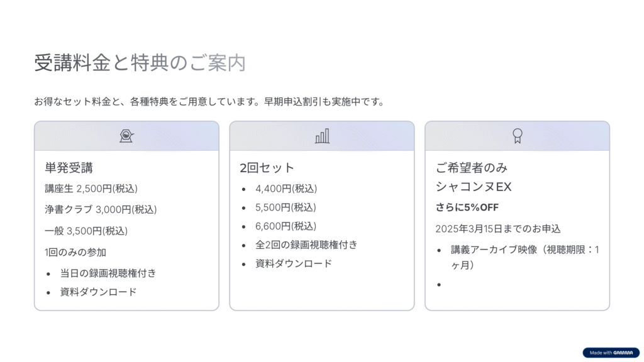Click the シャコンヌEX heading line
Image resolution: width=644 pixels, height=362 pixels.
coord(474,187)
